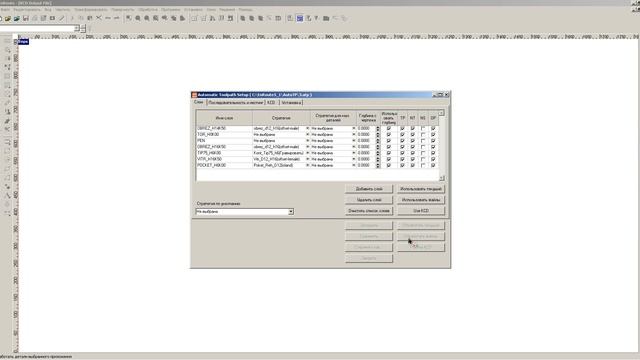The width and height of the screenshot is (640, 360).
Task: Click depth spinner for PEN layer
Action: coord(378,141)
